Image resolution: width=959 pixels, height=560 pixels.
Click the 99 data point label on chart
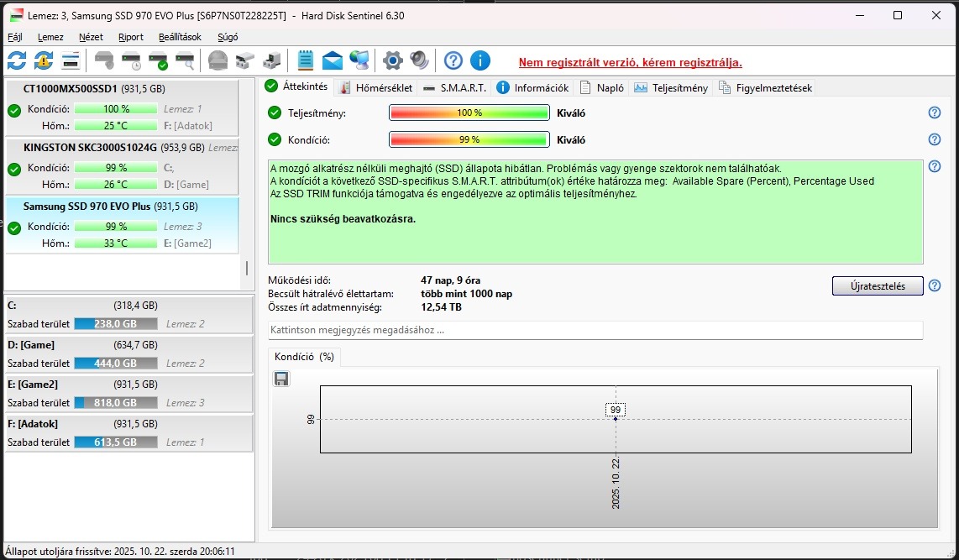(x=616, y=410)
